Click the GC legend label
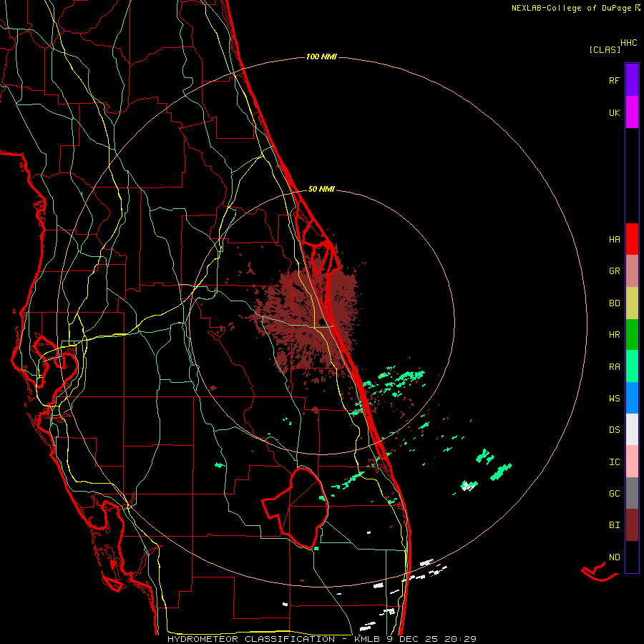The width and height of the screenshot is (644, 644). tap(614, 494)
